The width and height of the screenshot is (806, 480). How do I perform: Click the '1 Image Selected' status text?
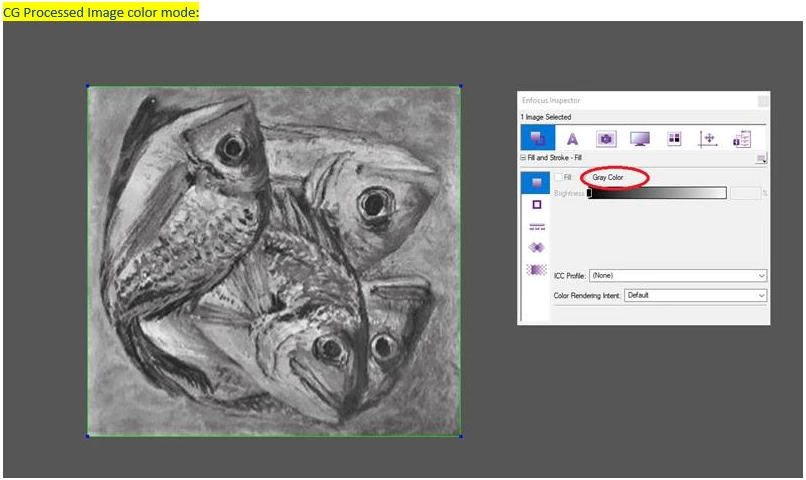point(545,117)
